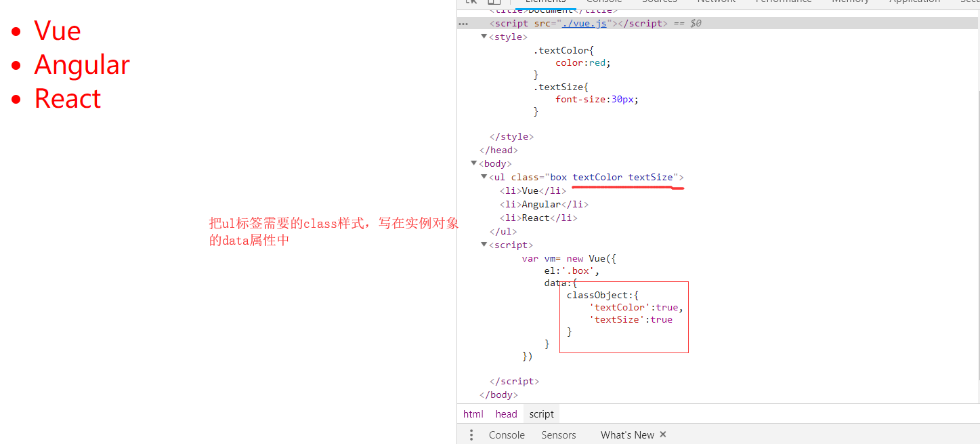
Task: Switch to the Console drawer tab
Action: click(507, 435)
